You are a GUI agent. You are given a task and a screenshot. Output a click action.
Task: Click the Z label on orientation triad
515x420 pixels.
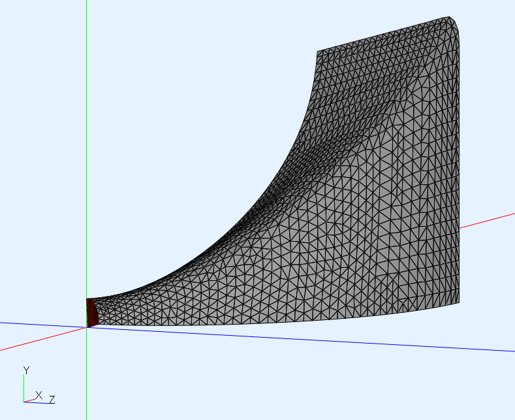pyautogui.click(x=52, y=400)
